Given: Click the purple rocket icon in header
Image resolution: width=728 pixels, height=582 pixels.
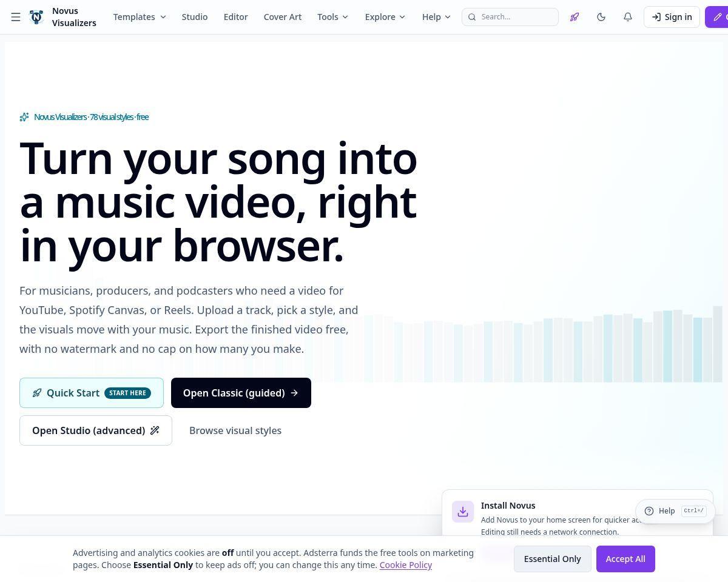Looking at the screenshot, I should 575,17.
